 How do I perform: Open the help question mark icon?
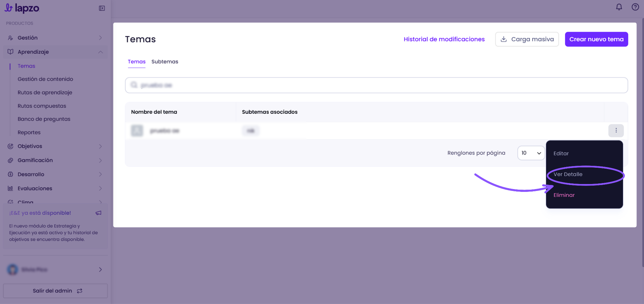635,7
